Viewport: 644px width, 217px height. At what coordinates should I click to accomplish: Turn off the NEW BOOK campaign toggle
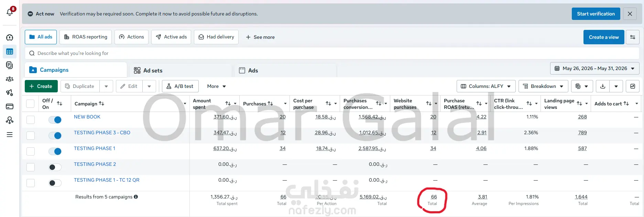pyautogui.click(x=55, y=120)
